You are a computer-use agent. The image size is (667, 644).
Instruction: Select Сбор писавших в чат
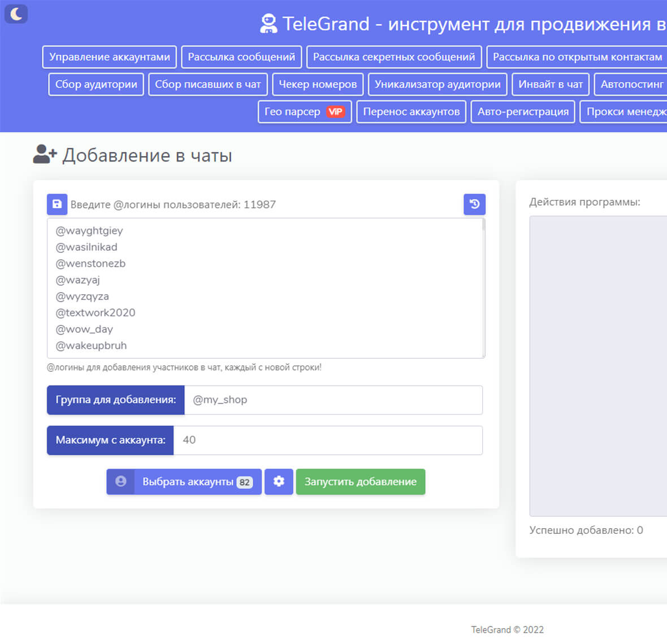(208, 84)
